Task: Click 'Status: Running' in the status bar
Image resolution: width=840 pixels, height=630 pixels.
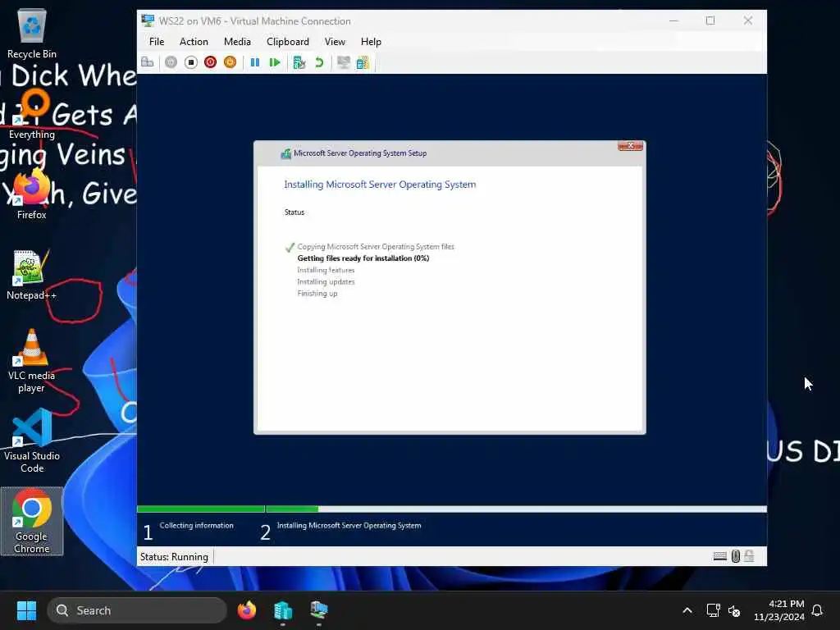Action: (174, 557)
